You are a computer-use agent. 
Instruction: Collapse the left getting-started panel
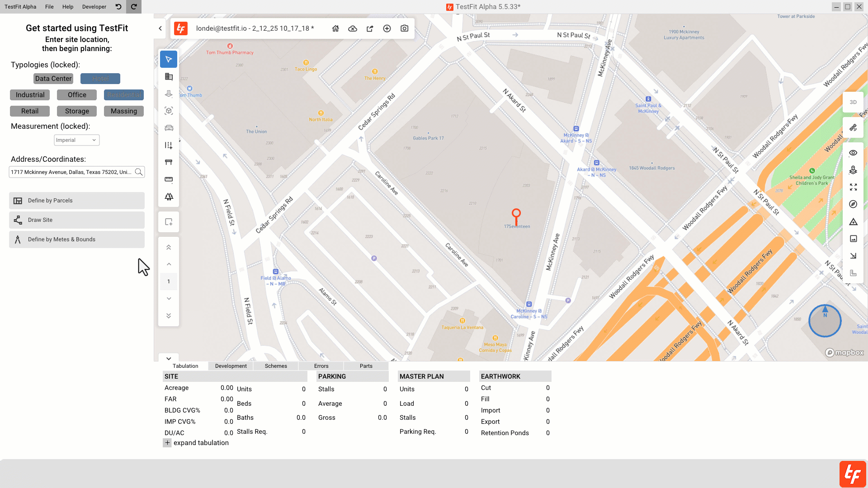click(160, 28)
